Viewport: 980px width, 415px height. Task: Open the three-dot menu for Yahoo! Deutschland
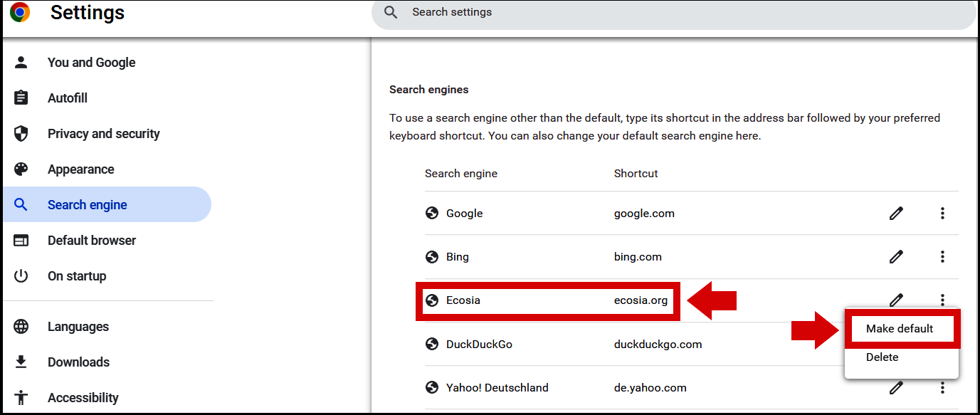(x=942, y=387)
